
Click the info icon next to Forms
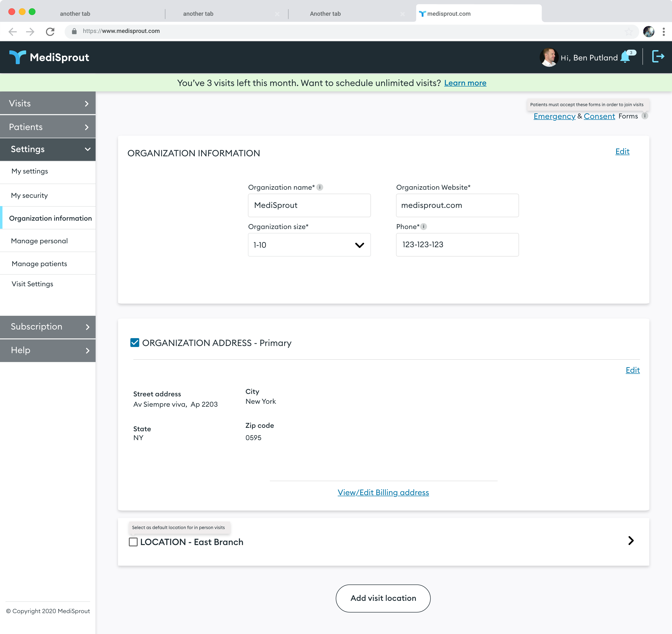[645, 116]
